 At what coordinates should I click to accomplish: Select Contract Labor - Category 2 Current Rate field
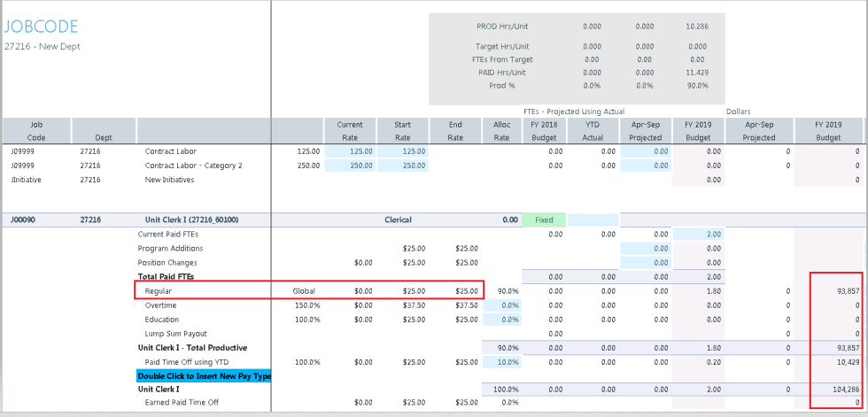click(x=350, y=166)
